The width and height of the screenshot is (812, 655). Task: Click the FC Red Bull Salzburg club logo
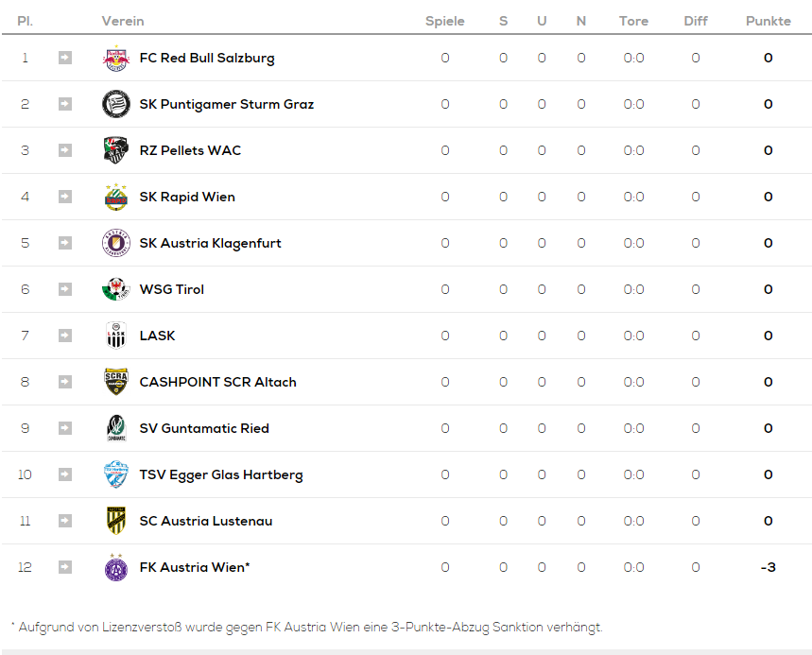coord(116,58)
